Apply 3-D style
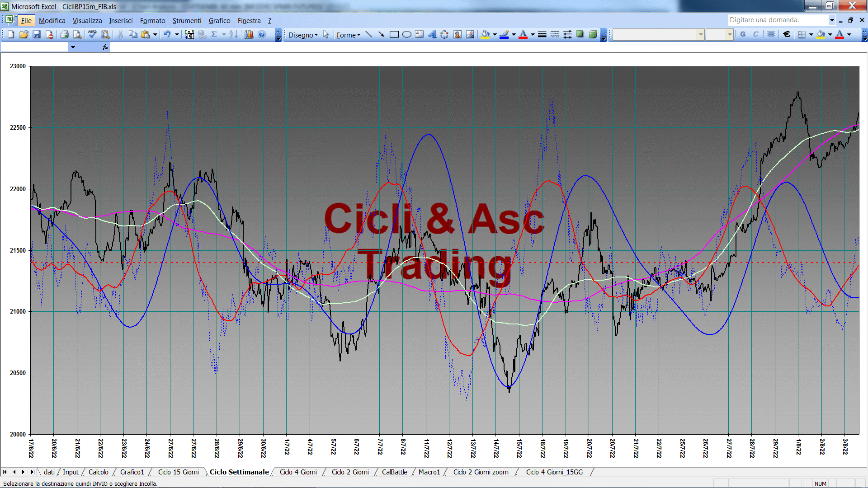Viewport: 868px width, 488px height. point(593,34)
